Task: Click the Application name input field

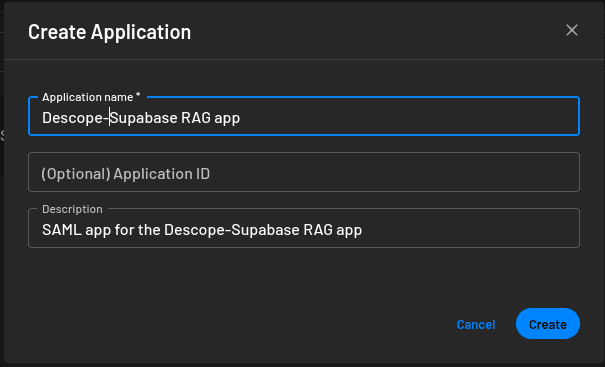Action: 304,116
